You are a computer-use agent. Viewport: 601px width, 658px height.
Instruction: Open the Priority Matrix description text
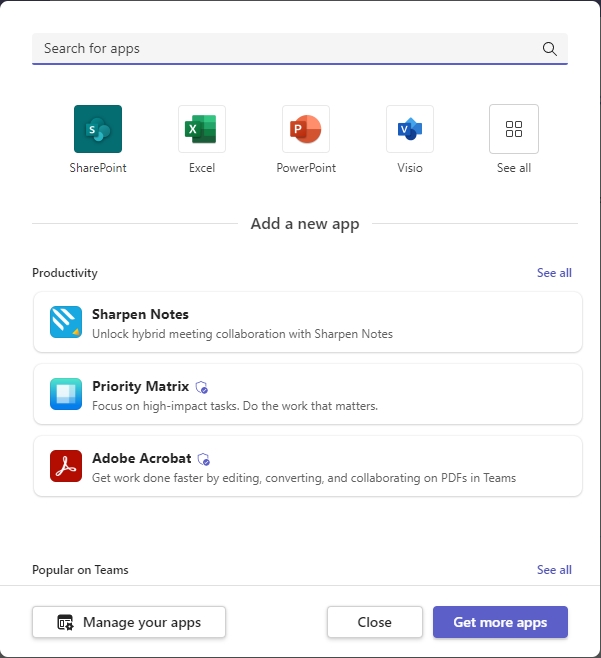coord(235,406)
